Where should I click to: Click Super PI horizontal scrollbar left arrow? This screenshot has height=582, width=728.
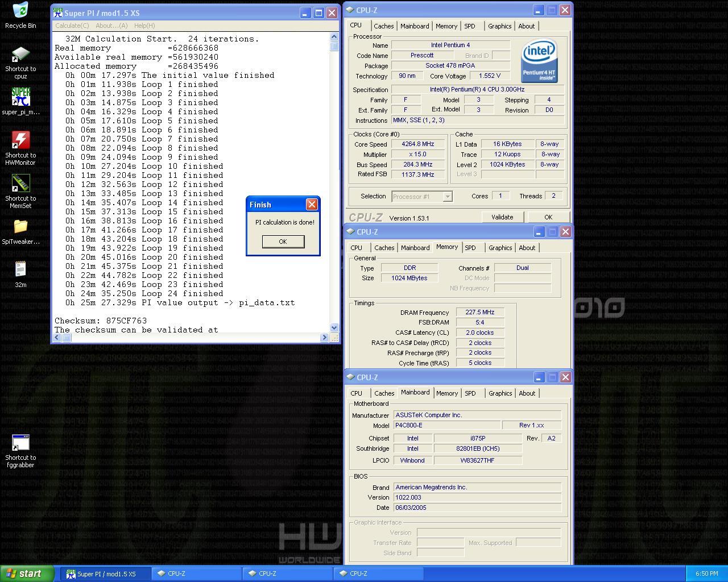pyautogui.click(x=56, y=338)
